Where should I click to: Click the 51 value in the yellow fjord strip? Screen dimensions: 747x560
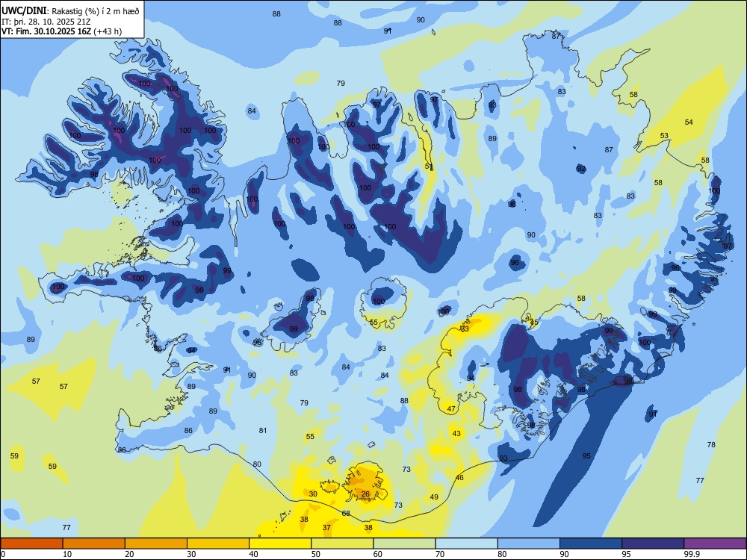pos(429,167)
